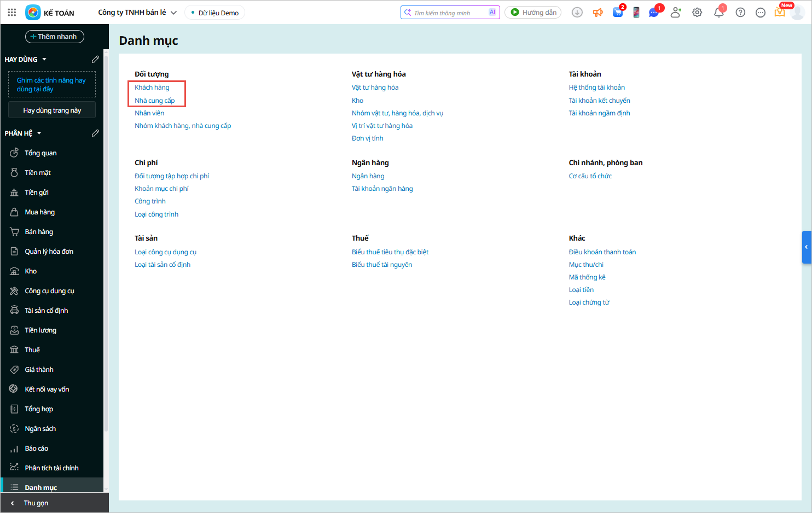
Task: Click the invite user icon
Action: 676,12
